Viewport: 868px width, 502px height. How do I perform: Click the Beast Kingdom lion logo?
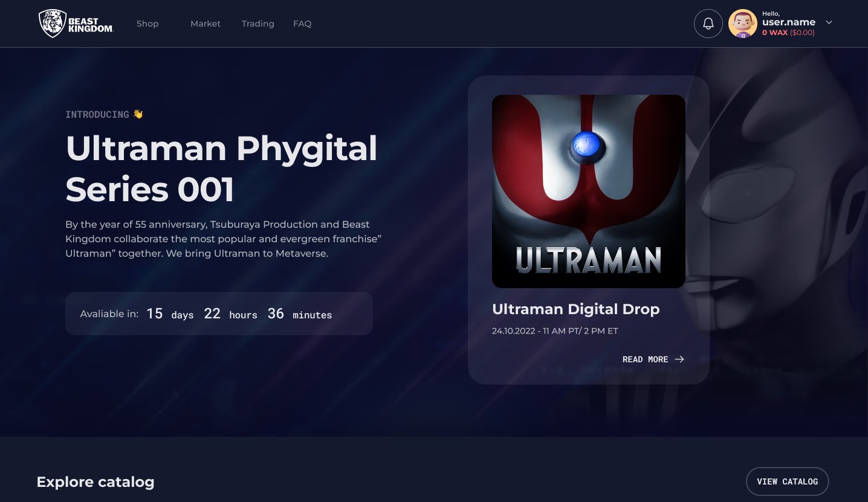tap(53, 24)
